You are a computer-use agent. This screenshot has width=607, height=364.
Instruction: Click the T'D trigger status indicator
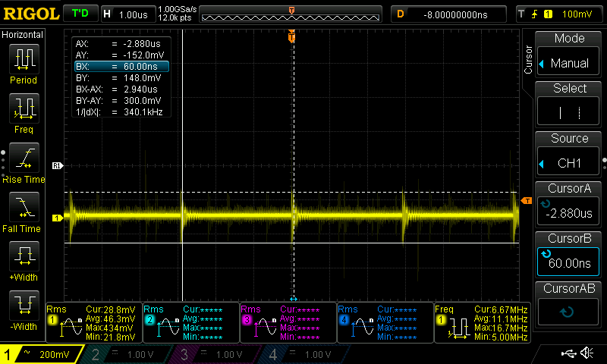coord(80,14)
